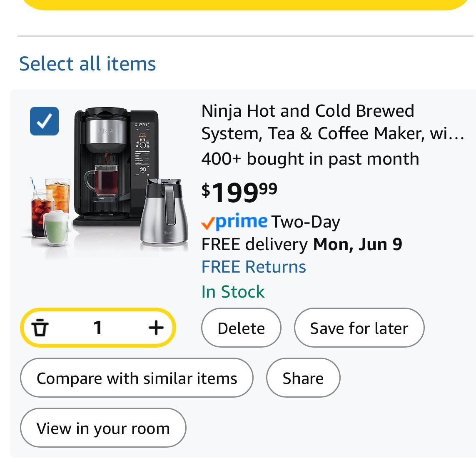Viewport: 476px width, 466px height.
Task: Tap View in your room
Action: [103, 428]
